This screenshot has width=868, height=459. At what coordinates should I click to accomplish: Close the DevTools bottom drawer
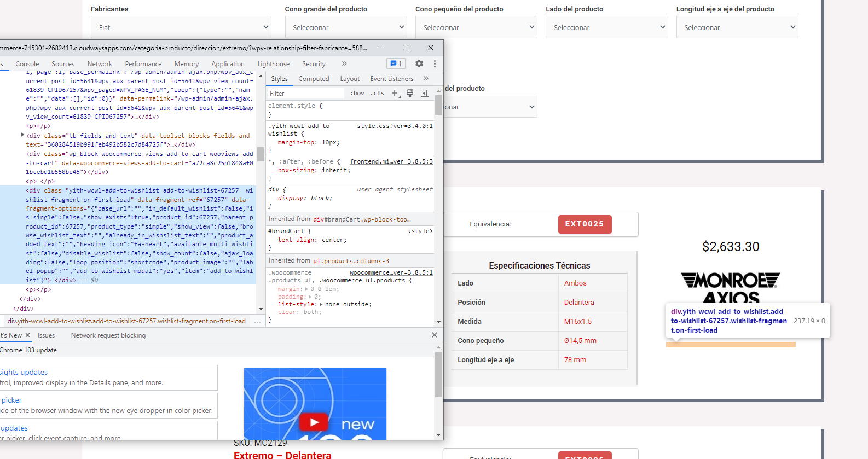tap(435, 335)
